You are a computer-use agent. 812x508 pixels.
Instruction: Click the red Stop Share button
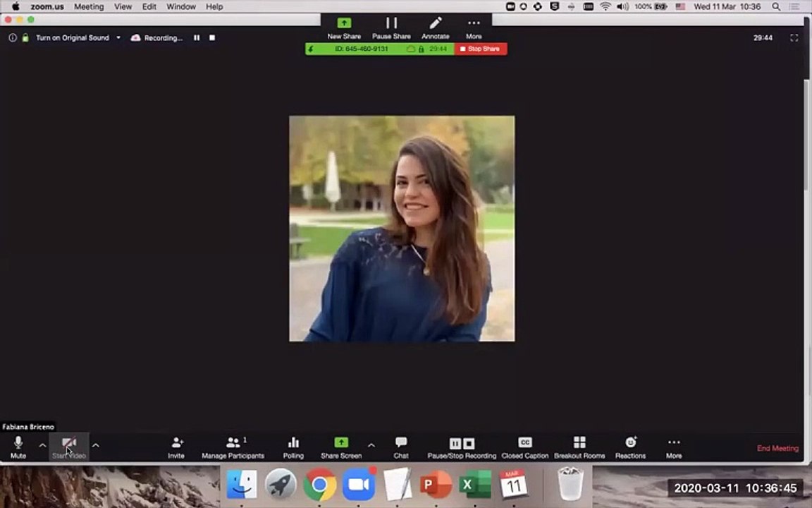point(480,49)
